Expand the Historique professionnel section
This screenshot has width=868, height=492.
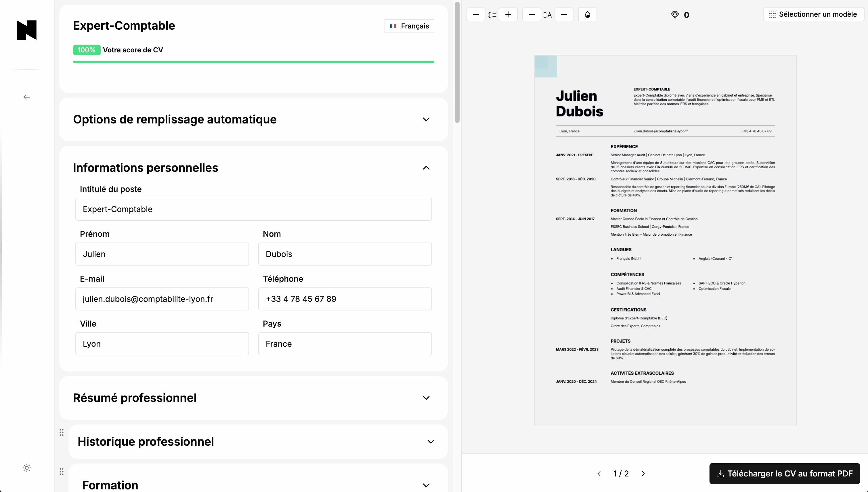point(430,441)
